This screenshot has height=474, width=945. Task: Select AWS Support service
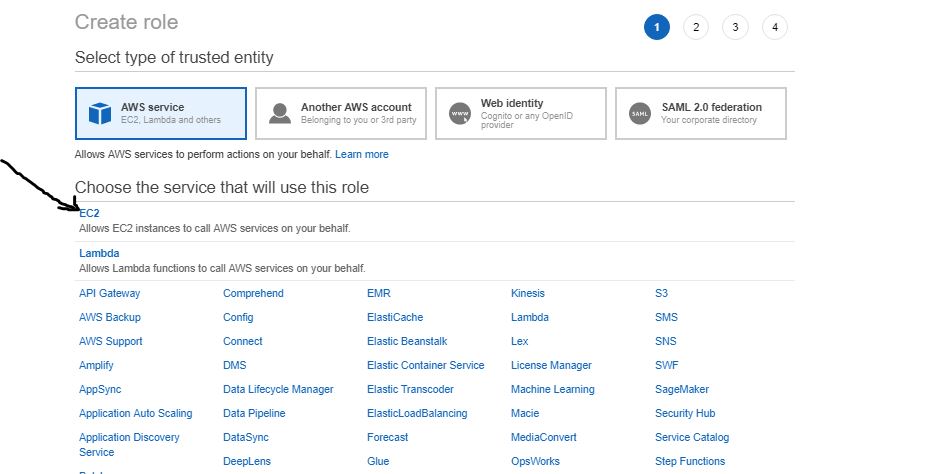[111, 341]
